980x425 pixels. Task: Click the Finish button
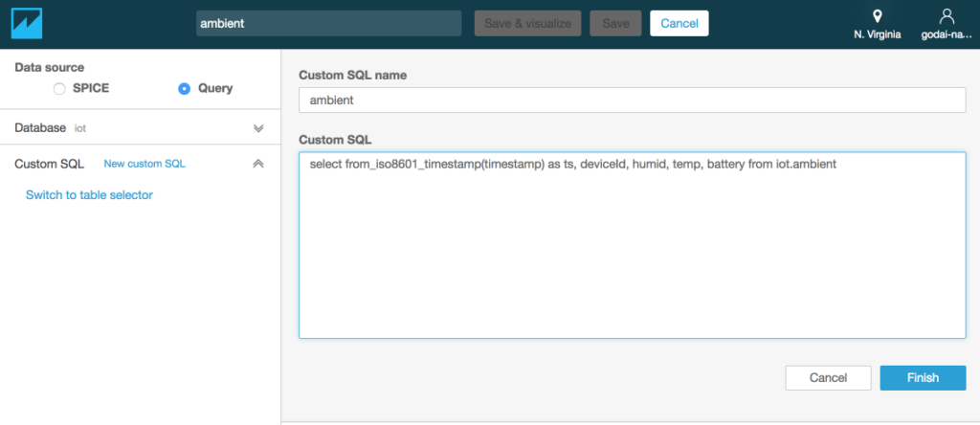tap(923, 377)
